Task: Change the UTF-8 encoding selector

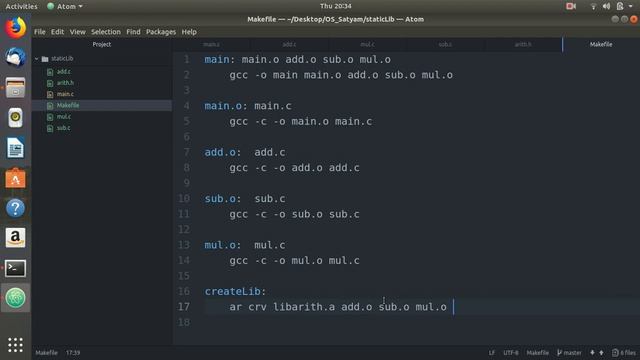Action: [511, 353]
